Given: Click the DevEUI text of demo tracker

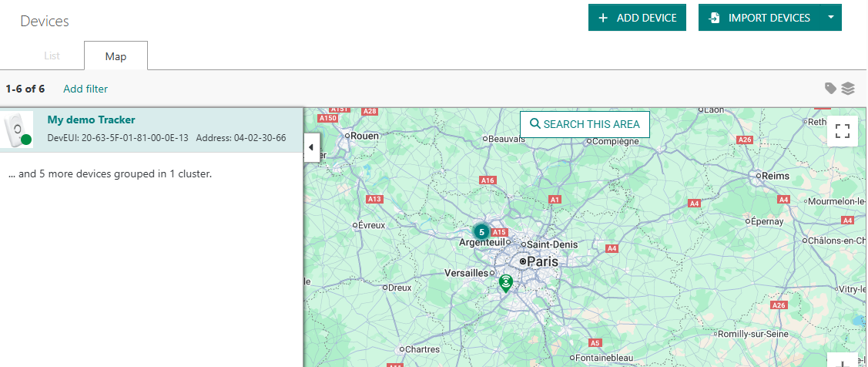Looking at the screenshot, I should [x=118, y=138].
